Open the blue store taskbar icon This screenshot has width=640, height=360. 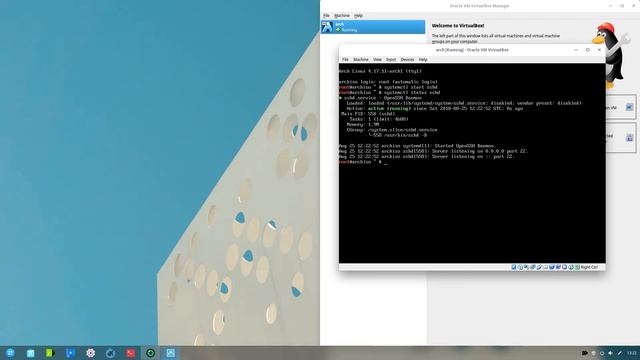pyautogui.click(x=70, y=353)
